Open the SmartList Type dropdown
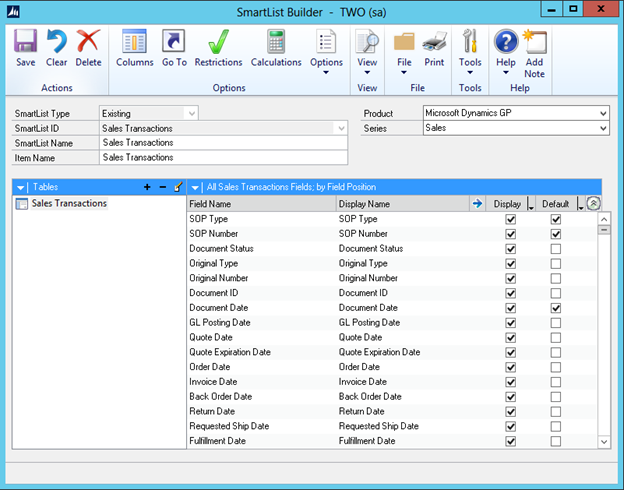Screen dimensions: 624x490 click(x=191, y=113)
